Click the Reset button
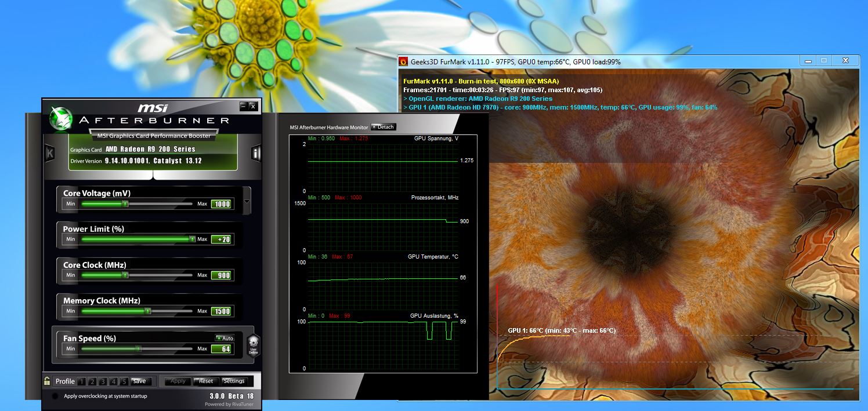 206,381
